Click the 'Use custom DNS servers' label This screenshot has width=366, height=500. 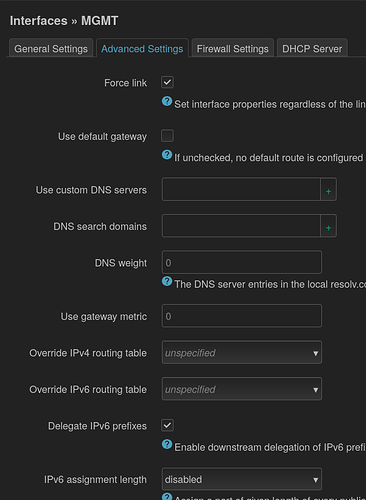(91, 190)
